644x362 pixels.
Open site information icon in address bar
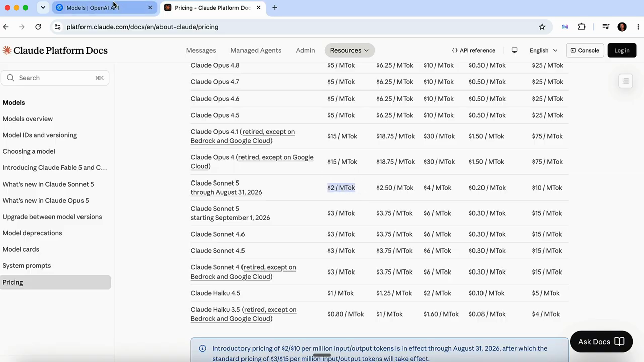point(57,27)
